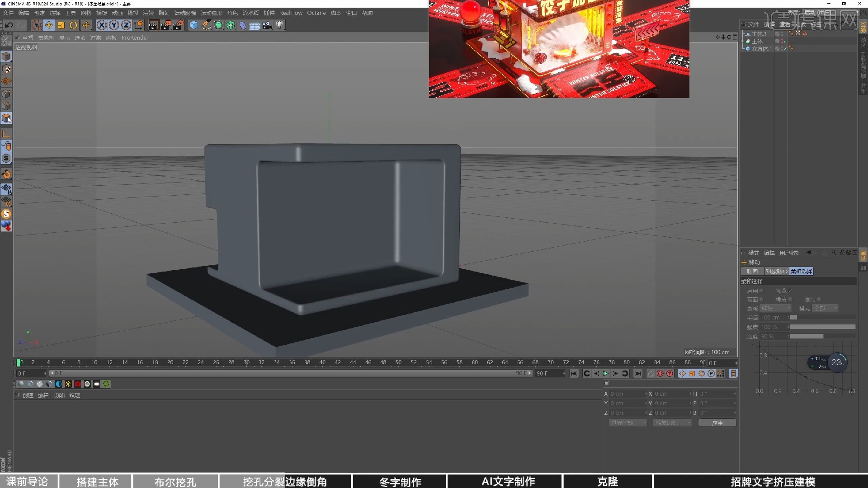Open the green Array modeling objects icon
Image resolution: width=868 pixels, height=488 pixels.
pyautogui.click(x=231, y=25)
